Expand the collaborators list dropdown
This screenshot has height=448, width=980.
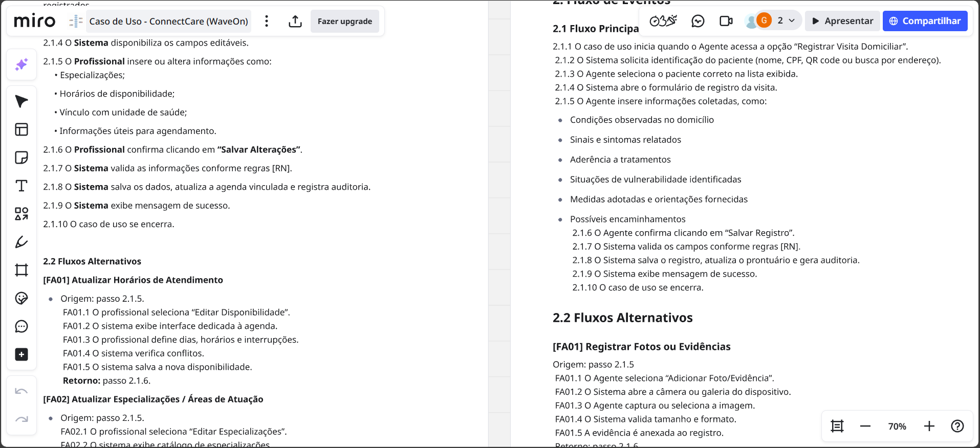pyautogui.click(x=792, y=20)
